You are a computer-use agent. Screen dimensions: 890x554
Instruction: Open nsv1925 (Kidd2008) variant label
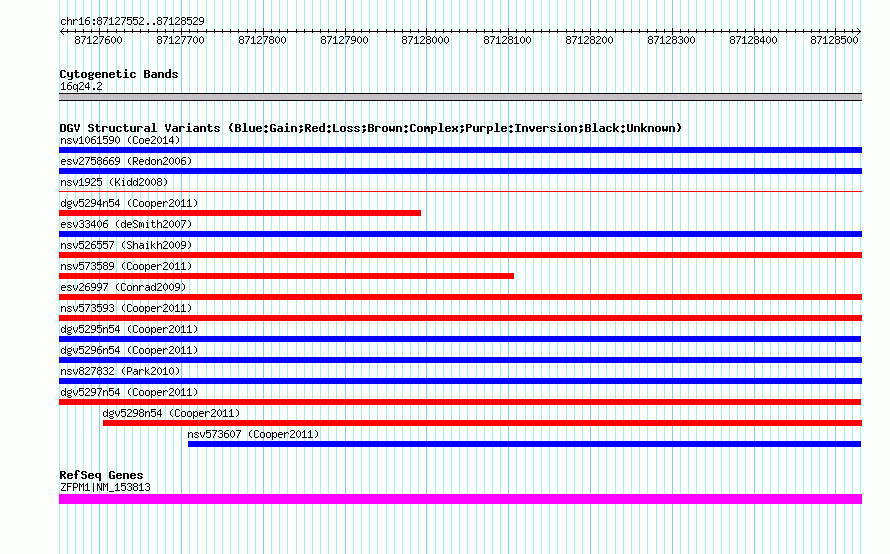click(x=114, y=182)
